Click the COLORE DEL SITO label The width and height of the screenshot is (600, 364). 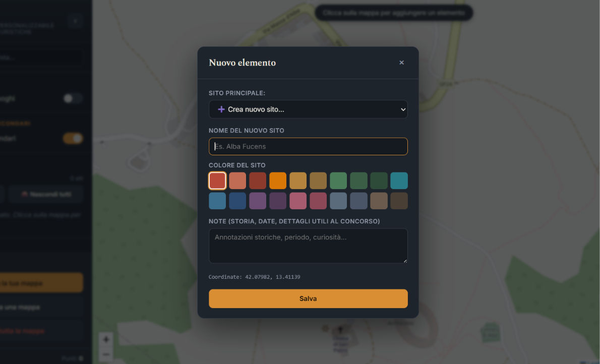(x=237, y=165)
